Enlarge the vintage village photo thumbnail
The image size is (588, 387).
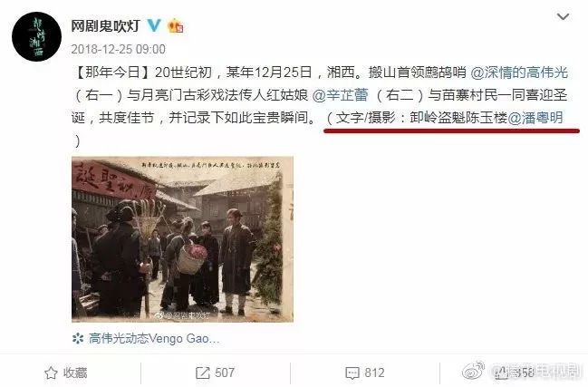pos(182,239)
